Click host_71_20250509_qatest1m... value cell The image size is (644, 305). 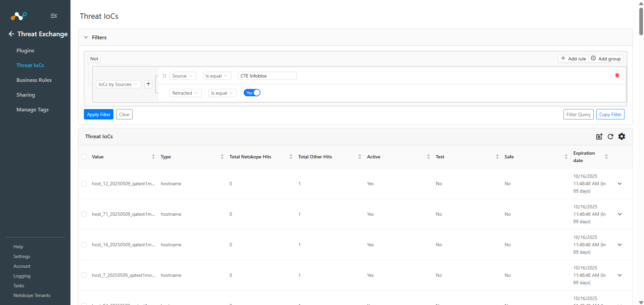(x=123, y=214)
